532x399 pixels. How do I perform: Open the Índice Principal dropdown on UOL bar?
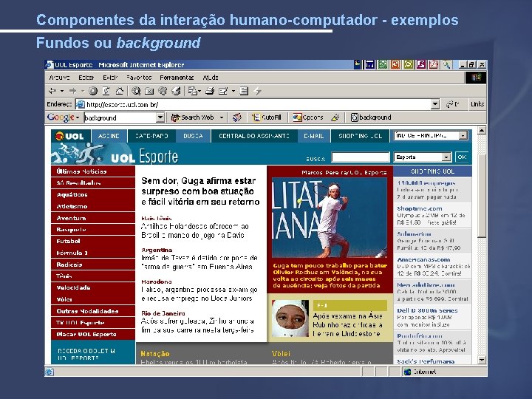coord(463,136)
